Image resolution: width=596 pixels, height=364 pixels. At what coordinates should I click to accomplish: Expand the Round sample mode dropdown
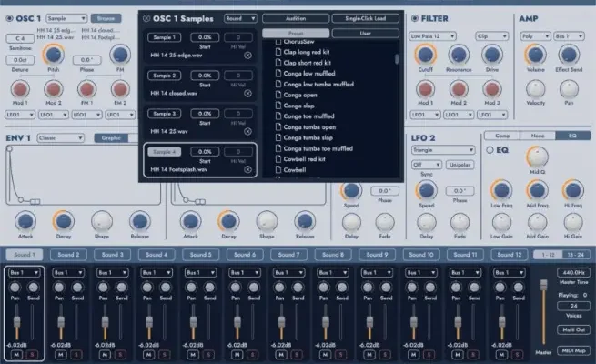click(x=239, y=18)
